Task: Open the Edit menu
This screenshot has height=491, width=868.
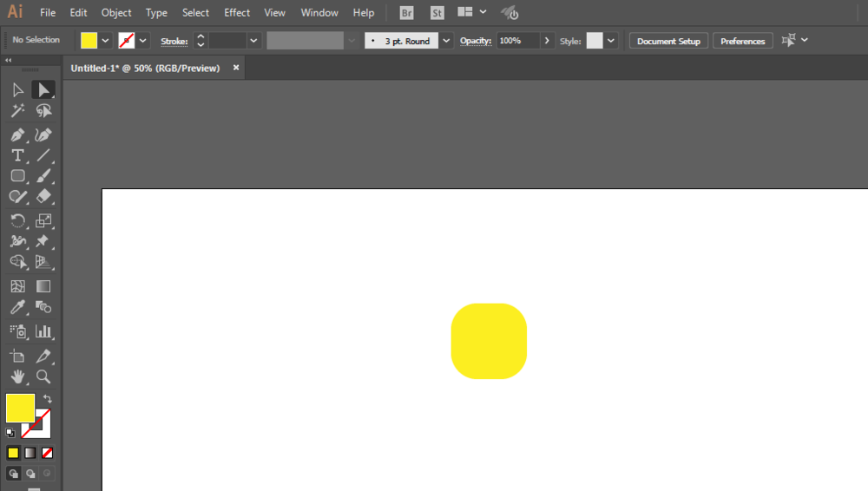Action: pos(78,13)
